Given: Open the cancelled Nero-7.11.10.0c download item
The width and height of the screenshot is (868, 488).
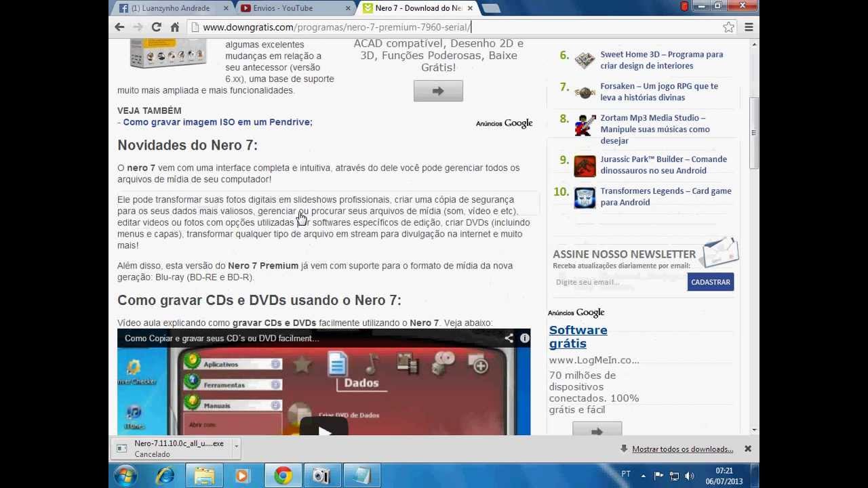Looking at the screenshot, I should pos(172,449).
